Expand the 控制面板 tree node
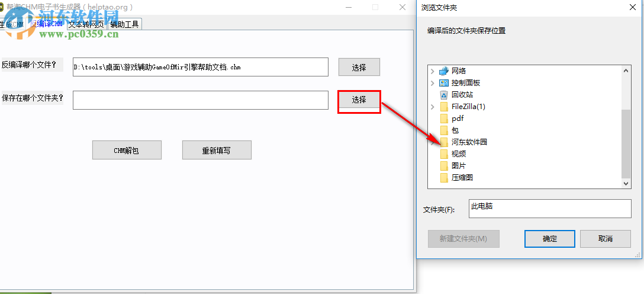This screenshot has width=644, height=294. pos(432,83)
